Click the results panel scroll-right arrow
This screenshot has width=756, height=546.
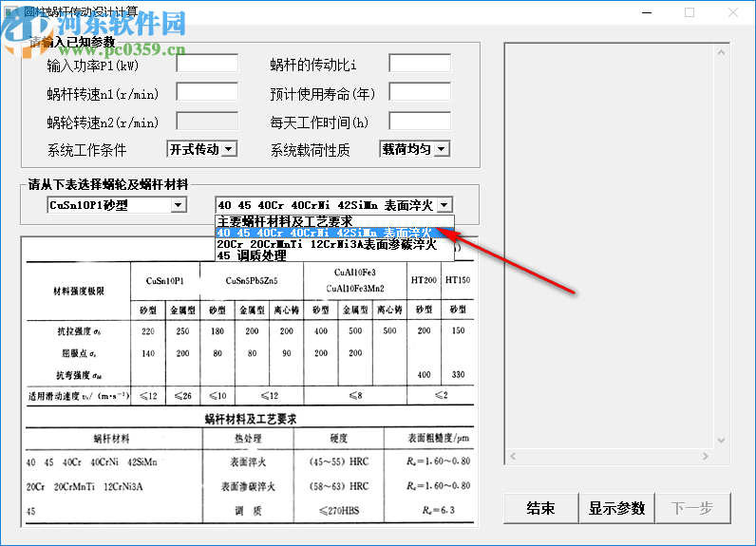706,456
